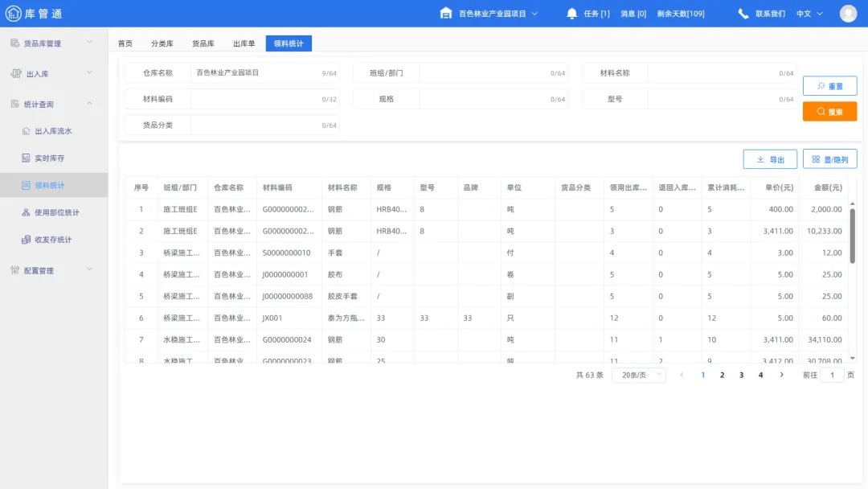
Task: Click the 货品库管理 sidebar icon
Action: pyautogui.click(x=14, y=43)
